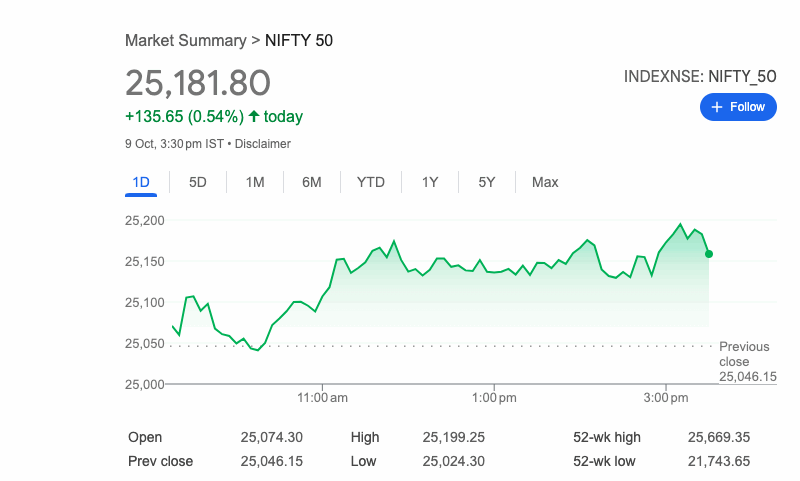Switch to the 5D chart range
The image size is (800, 481).
[198, 182]
